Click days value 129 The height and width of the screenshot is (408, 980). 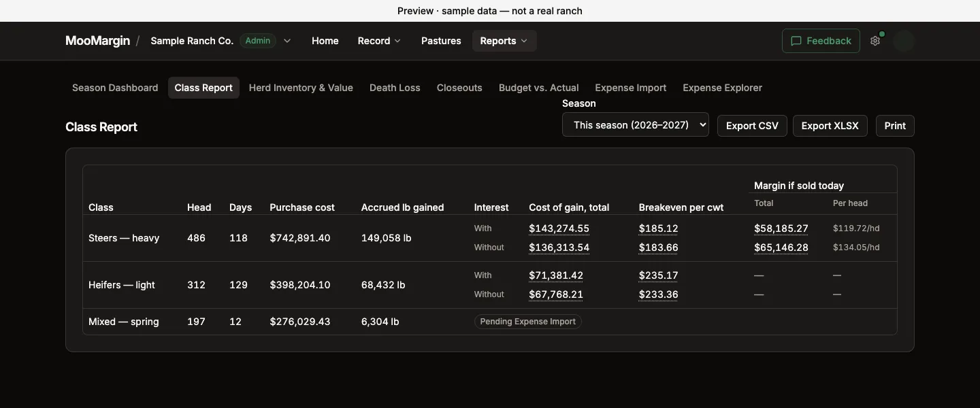[238, 285]
